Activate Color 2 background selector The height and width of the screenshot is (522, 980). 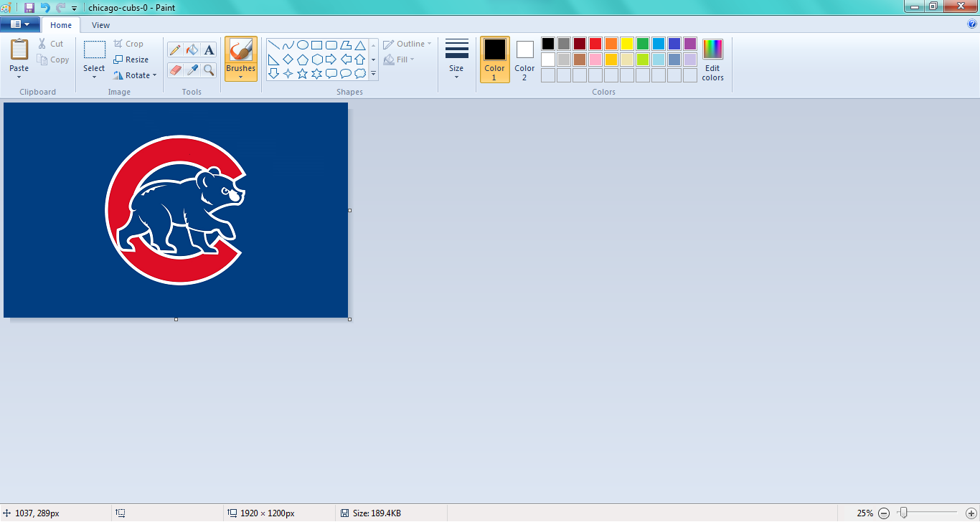524,60
